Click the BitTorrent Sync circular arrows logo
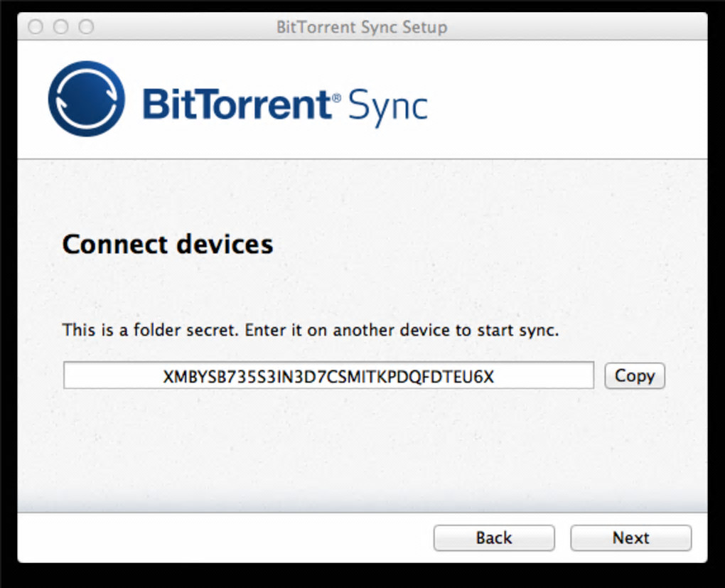The height and width of the screenshot is (588, 725). pos(86,99)
